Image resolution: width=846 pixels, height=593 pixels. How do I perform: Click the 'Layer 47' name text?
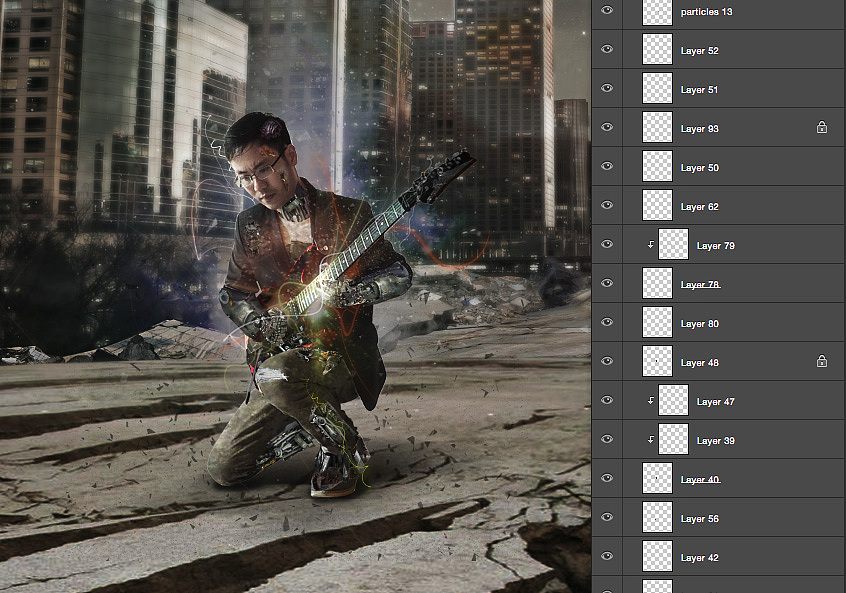(715, 401)
